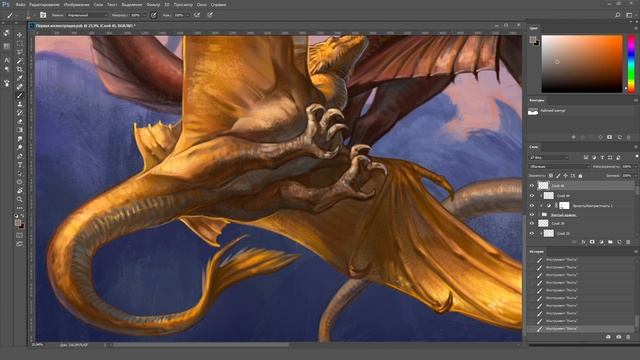Open the layer filter kind dropdown
This screenshot has width=640, height=360.
[549, 157]
